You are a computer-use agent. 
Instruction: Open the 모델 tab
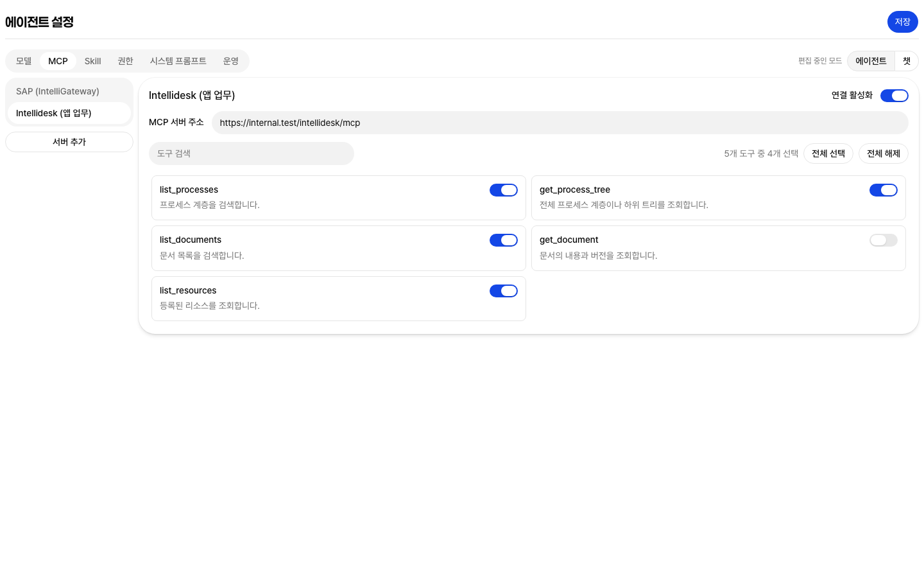coord(24,61)
